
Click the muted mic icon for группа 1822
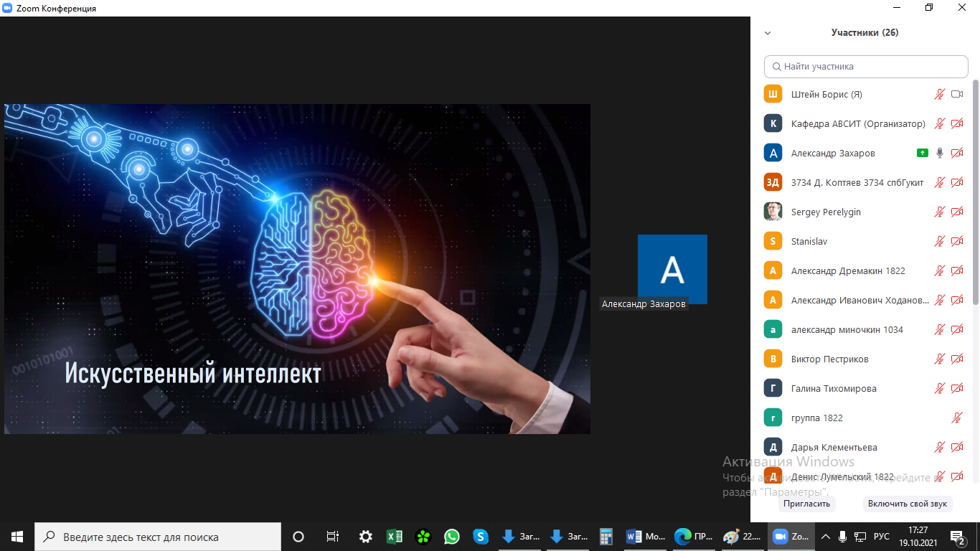click(x=956, y=418)
